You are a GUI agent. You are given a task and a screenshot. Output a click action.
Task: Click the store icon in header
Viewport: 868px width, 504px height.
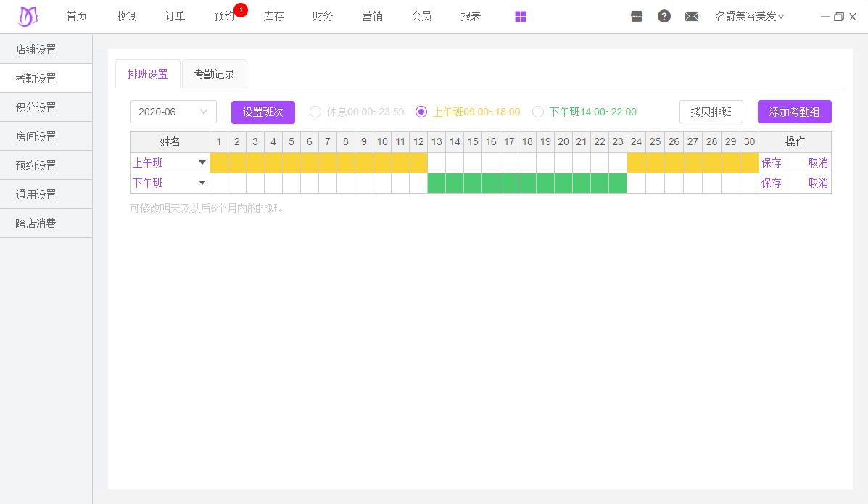click(637, 17)
